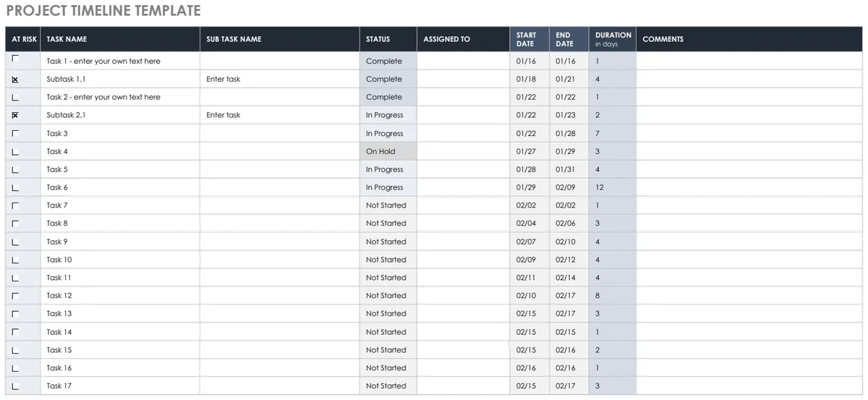Screen dimensions: 868x400
Task: Enable the At Risk checkbox for Task 10
Action: (15, 260)
